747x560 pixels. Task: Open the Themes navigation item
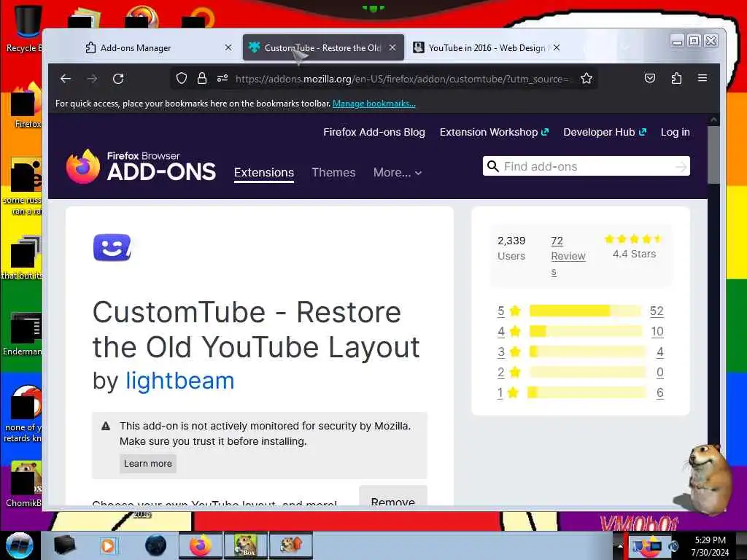tap(333, 172)
